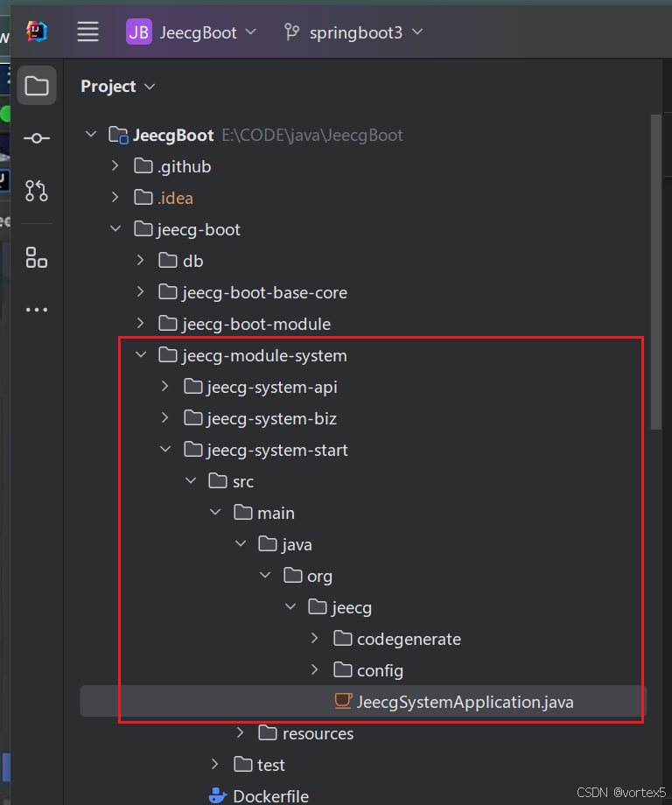Viewport: 672px width, 805px height.
Task: Select the main folder label
Action: [x=276, y=514]
